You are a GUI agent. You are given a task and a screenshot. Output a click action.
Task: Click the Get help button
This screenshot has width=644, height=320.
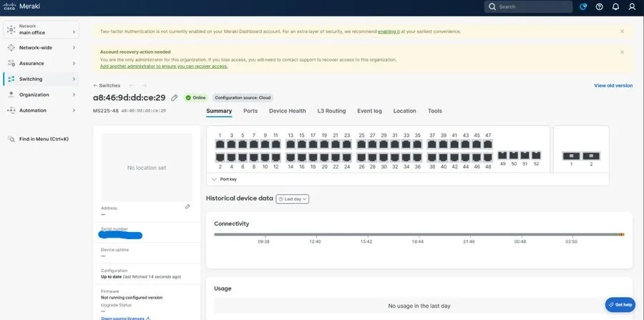(x=620, y=305)
